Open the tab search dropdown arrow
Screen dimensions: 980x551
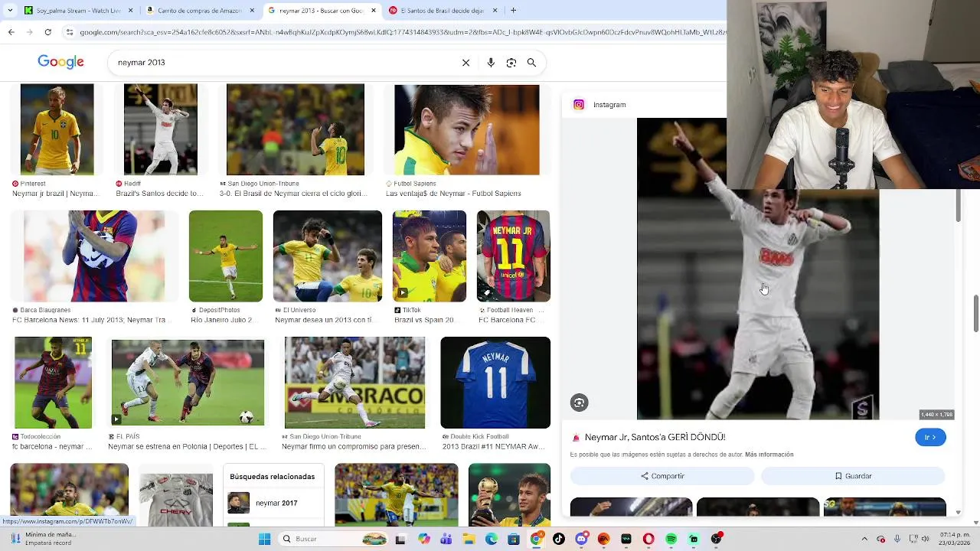pyautogui.click(x=9, y=11)
